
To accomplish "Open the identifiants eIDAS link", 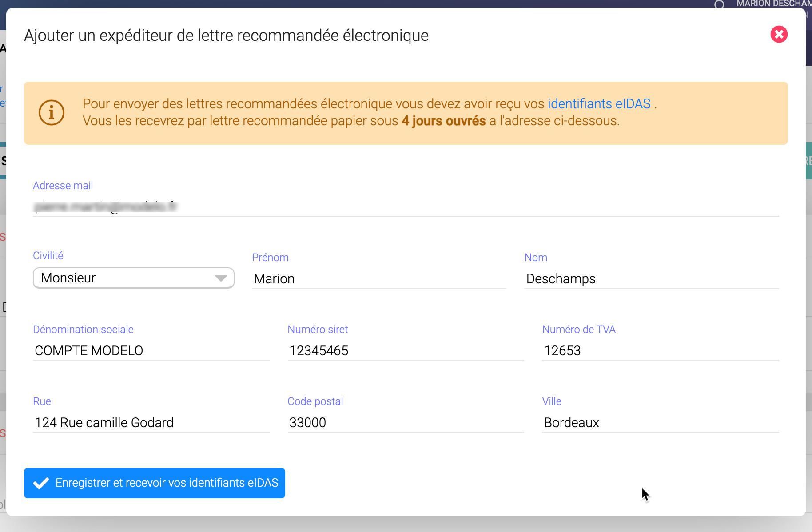I will (x=599, y=104).
